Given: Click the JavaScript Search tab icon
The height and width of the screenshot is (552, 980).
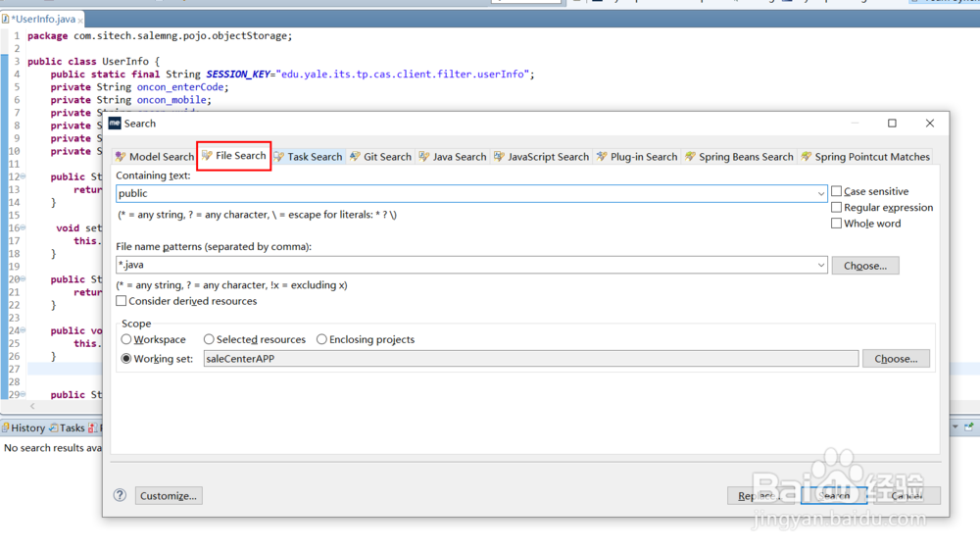Looking at the screenshot, I should (x=499, y=156).
